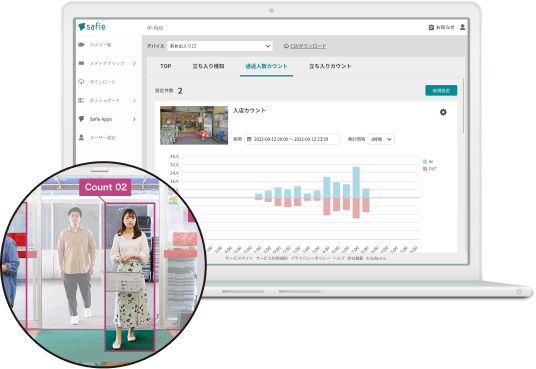Open the notifications お知らせ icon

431,27
